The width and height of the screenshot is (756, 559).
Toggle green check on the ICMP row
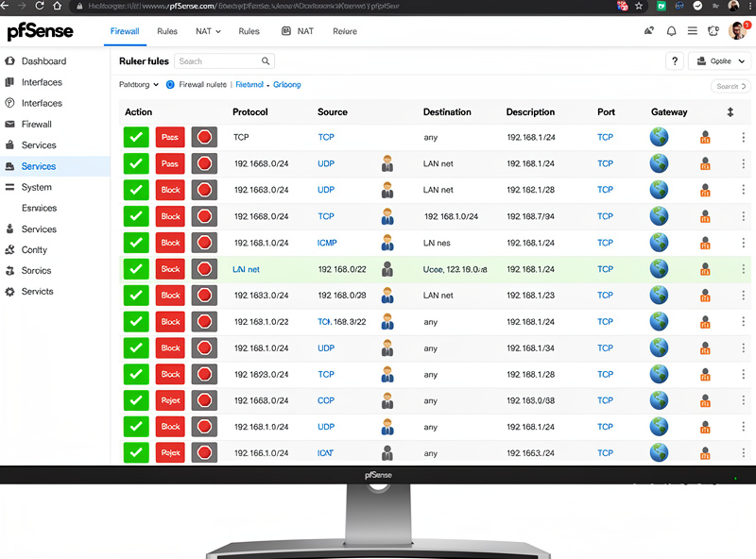[x=136, y=243]
